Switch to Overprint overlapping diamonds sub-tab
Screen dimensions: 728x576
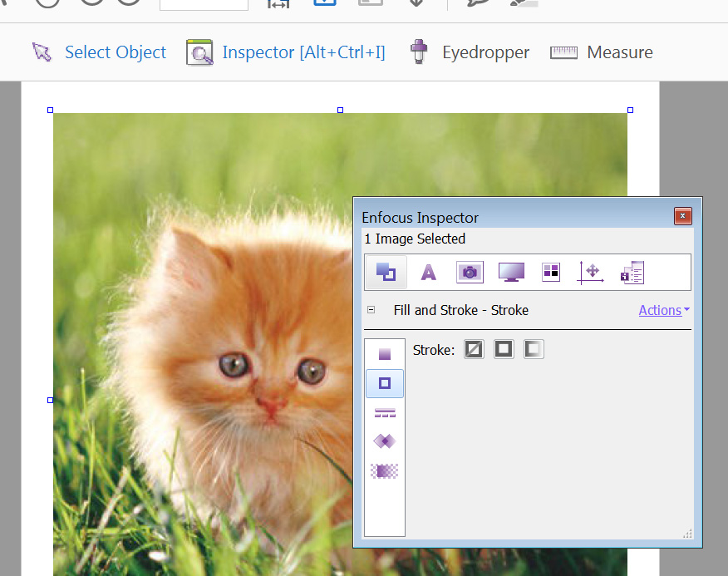[x=385, y=441]
